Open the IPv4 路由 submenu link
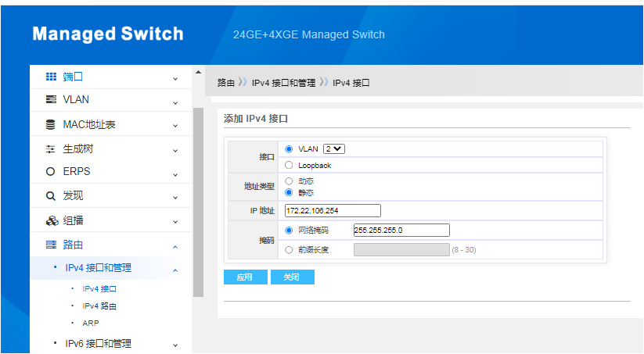Viewport: 644px width, 354px height. pos(99,306)
